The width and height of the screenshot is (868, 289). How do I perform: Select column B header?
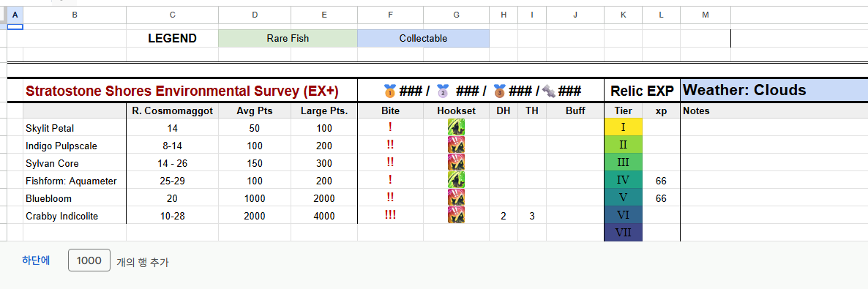point(75,15)
